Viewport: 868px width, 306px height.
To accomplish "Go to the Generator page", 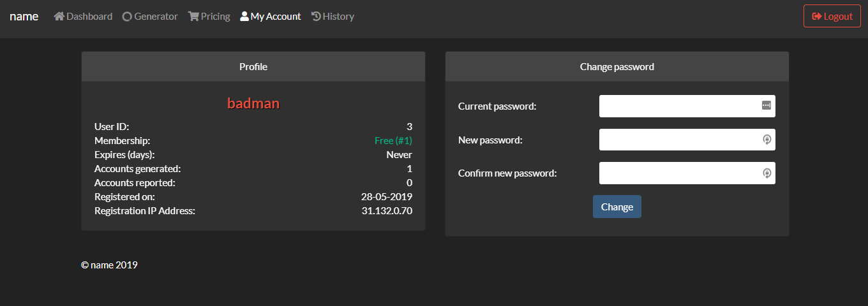I will (150, 17).
